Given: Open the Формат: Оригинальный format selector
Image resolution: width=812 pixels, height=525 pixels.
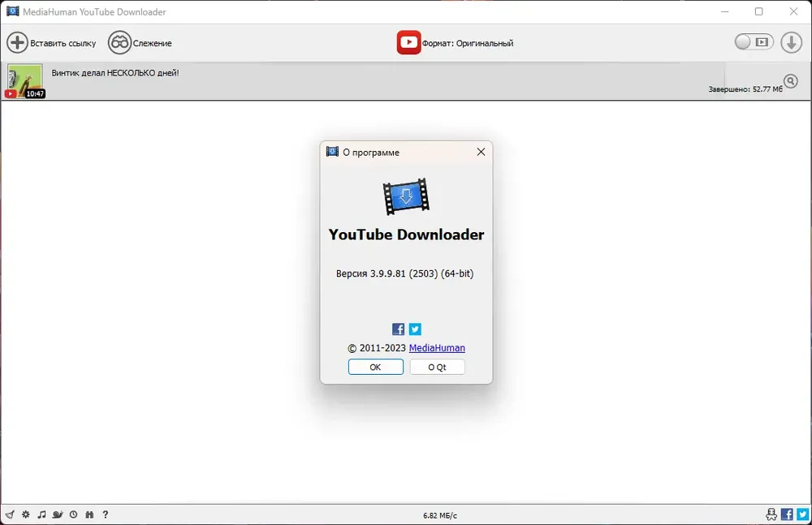Looking at the screenshot, I should (456, 42).
